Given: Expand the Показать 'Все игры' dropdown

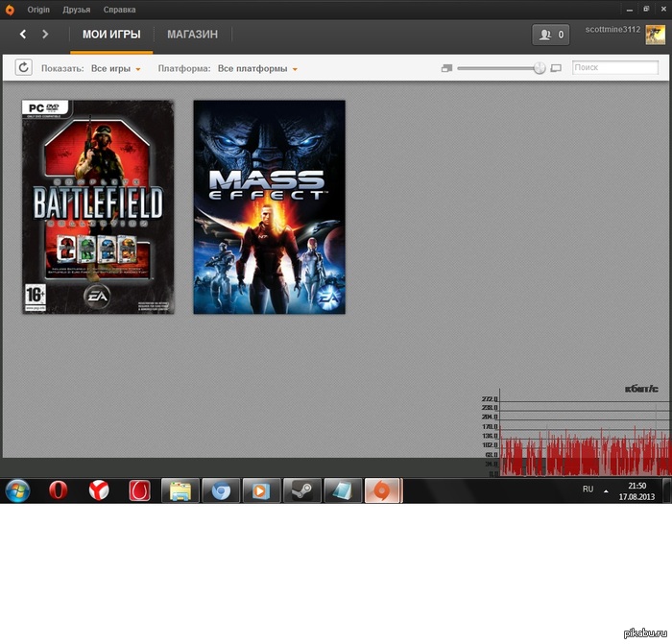Looking at the screenshot, I should (116, 69).
